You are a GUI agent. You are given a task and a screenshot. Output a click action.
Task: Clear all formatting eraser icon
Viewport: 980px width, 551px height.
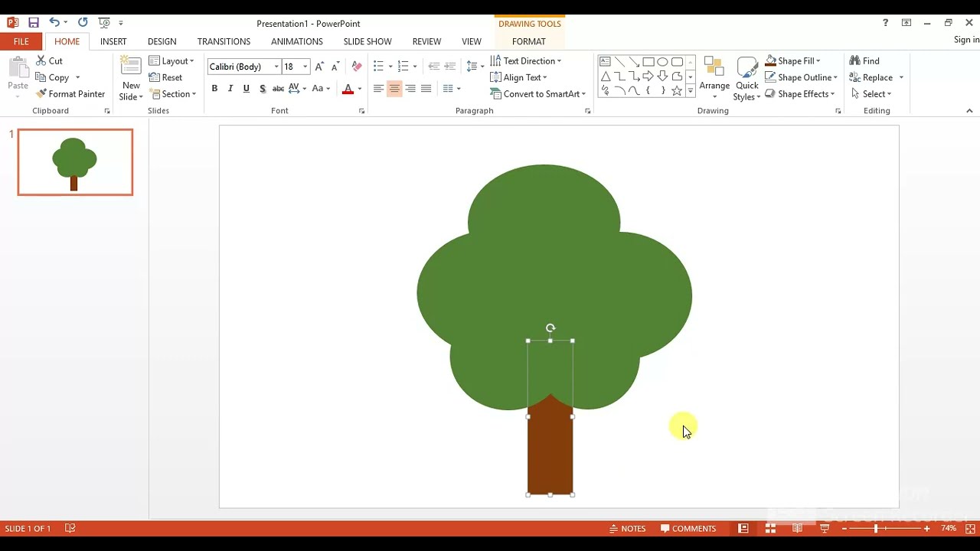[357, 67]
